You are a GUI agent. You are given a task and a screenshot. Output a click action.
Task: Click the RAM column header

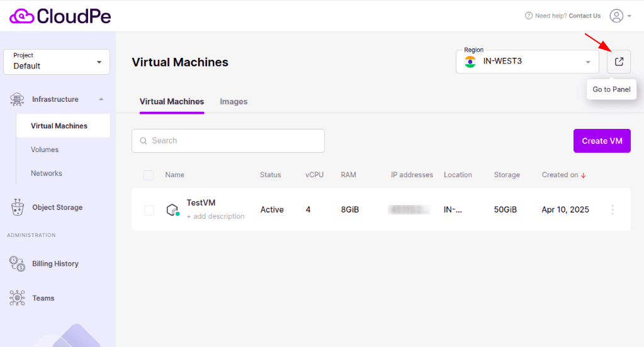click(348, 175)
